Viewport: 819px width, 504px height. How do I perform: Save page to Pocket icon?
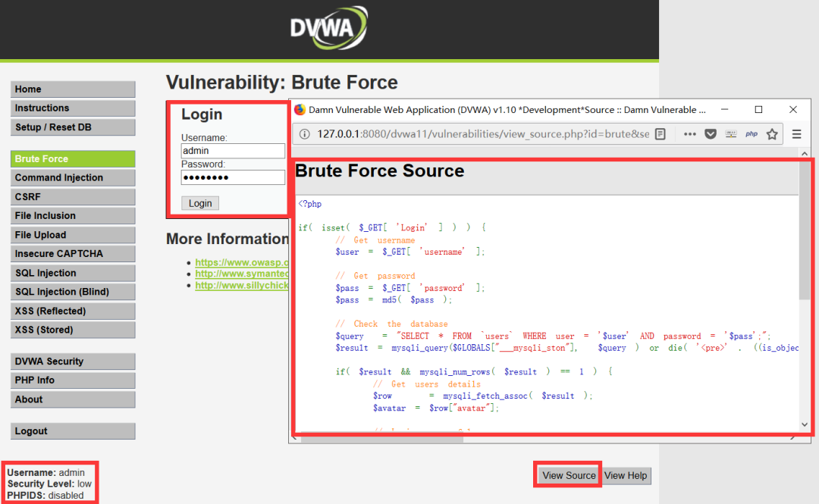point(711,134)
